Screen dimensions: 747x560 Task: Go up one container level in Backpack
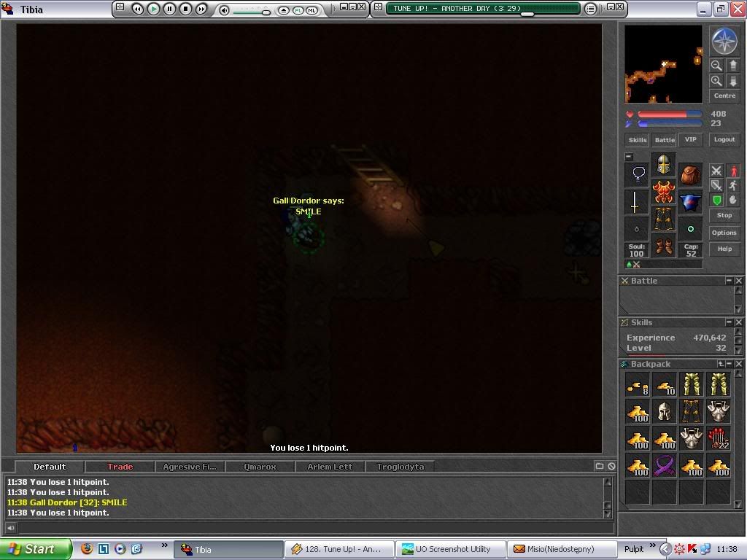tap(721, 364)
